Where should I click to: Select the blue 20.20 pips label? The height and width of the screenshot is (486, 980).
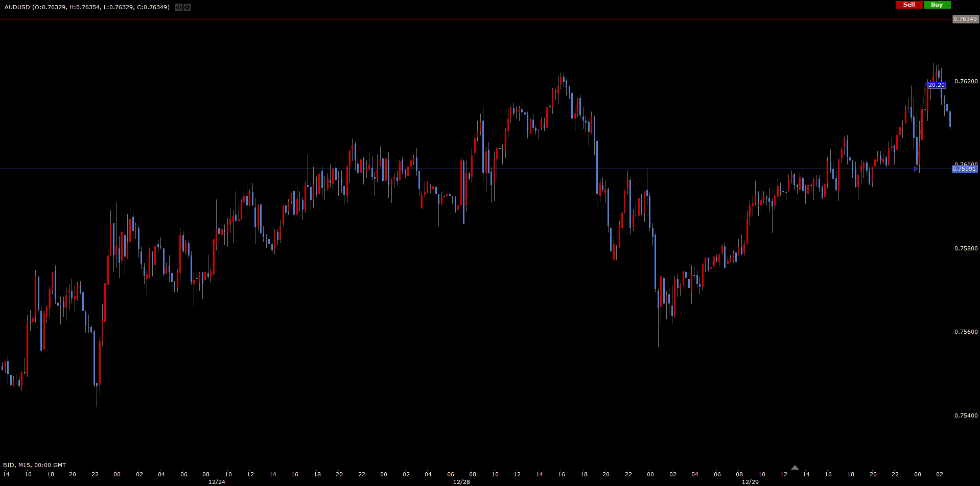[x=936, y=85]
